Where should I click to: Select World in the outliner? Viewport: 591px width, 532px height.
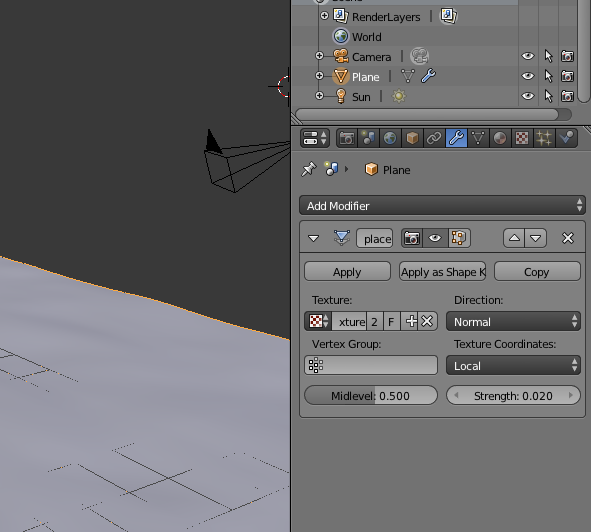tap(367, 37)
